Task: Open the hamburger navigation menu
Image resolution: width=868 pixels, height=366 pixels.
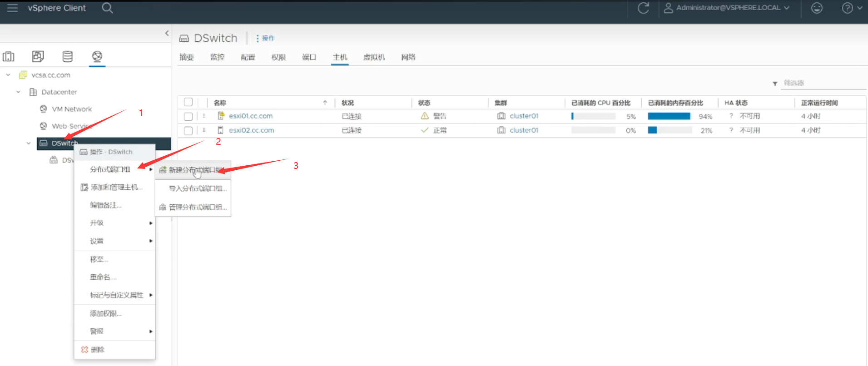Action: [x=12, y=8]
